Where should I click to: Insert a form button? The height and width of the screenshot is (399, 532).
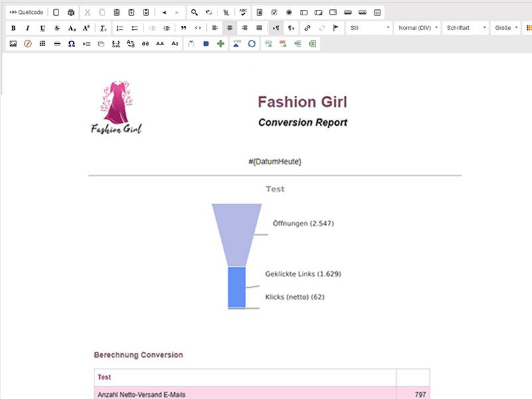click(348, 13)
